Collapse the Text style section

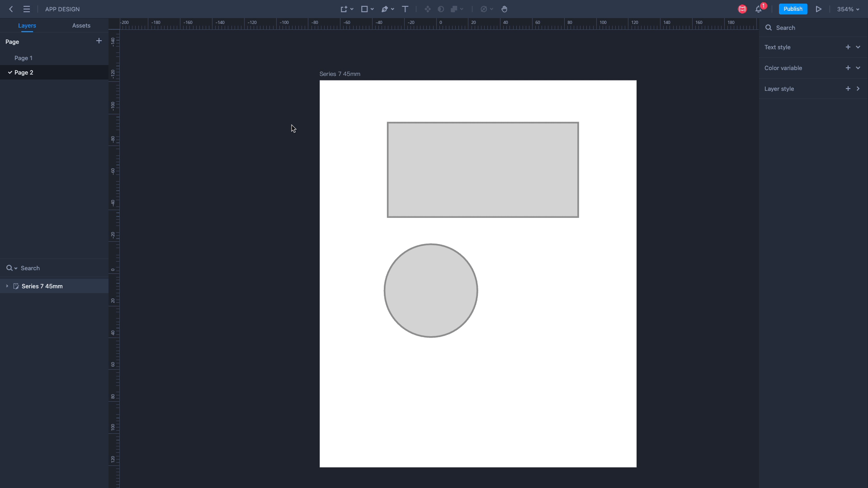[858, 47]
